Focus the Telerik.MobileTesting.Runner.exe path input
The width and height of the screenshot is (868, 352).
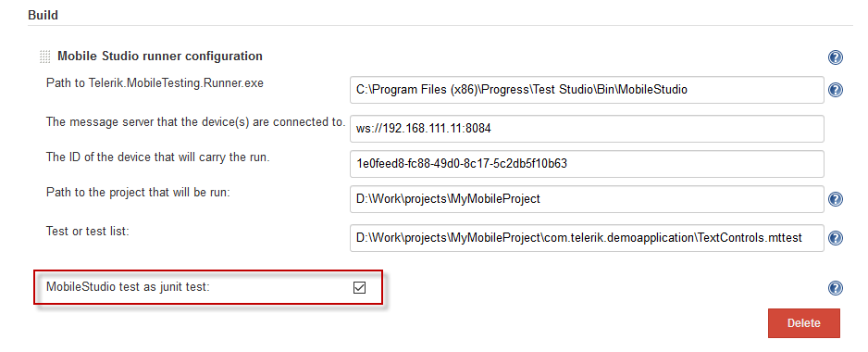click(587, 90)
